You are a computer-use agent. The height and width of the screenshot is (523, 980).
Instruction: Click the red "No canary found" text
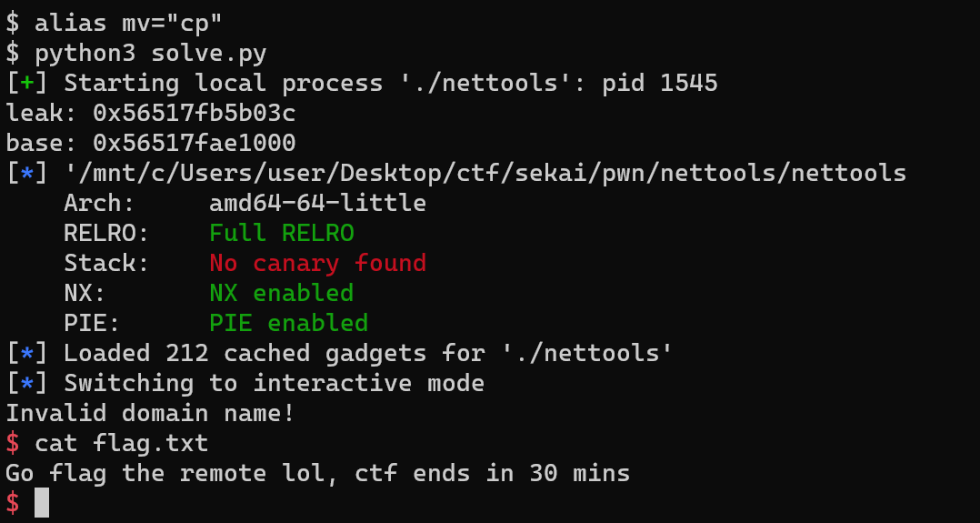pos(318,263)
